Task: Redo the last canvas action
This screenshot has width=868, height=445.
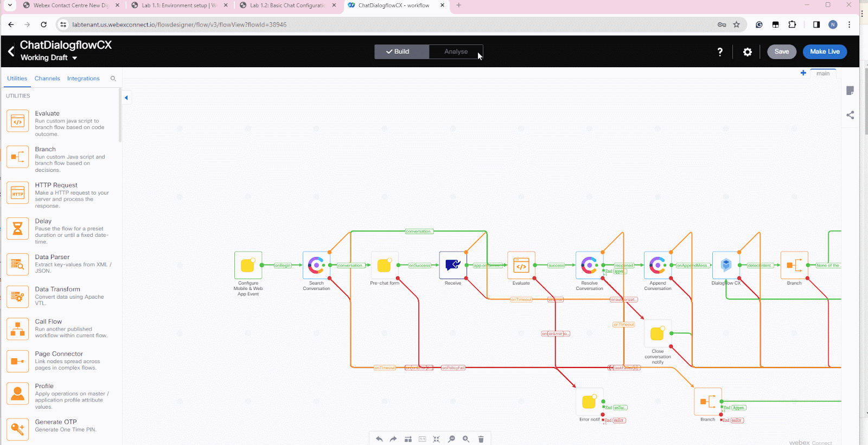Action: (x=393, y=439)
